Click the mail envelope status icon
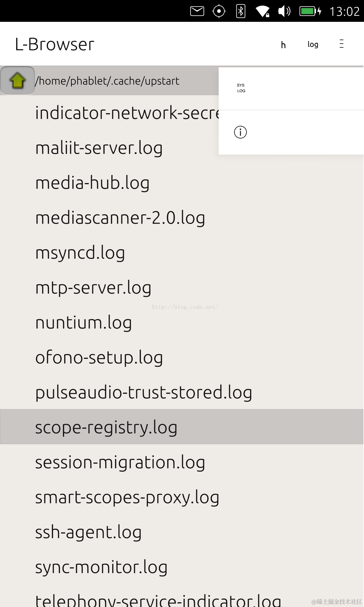The image size is (364, 607). pos(197,11)
